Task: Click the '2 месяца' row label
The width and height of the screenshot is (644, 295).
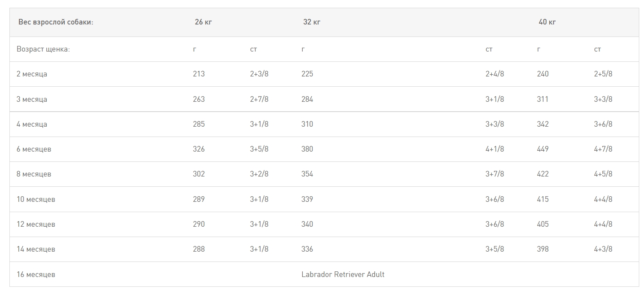Action: (32, 74)
